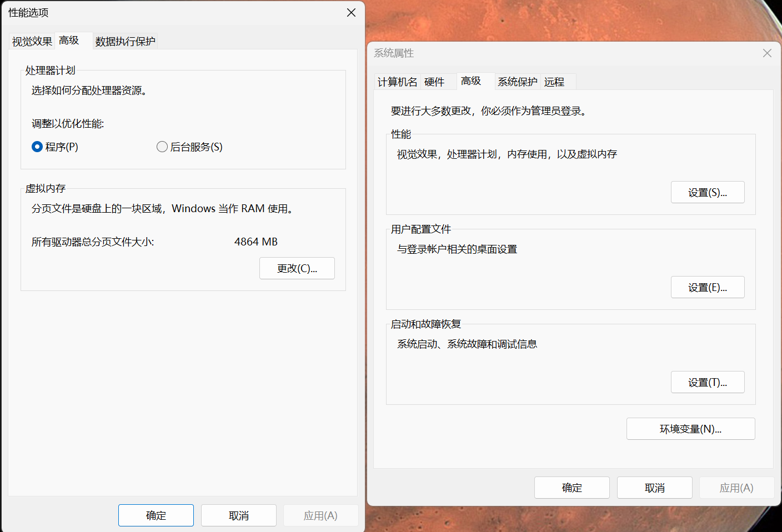The height and width of the screenshot is (532, 782).
Task: Click the 4864 MB paging file size
Action: coord(256,242)
